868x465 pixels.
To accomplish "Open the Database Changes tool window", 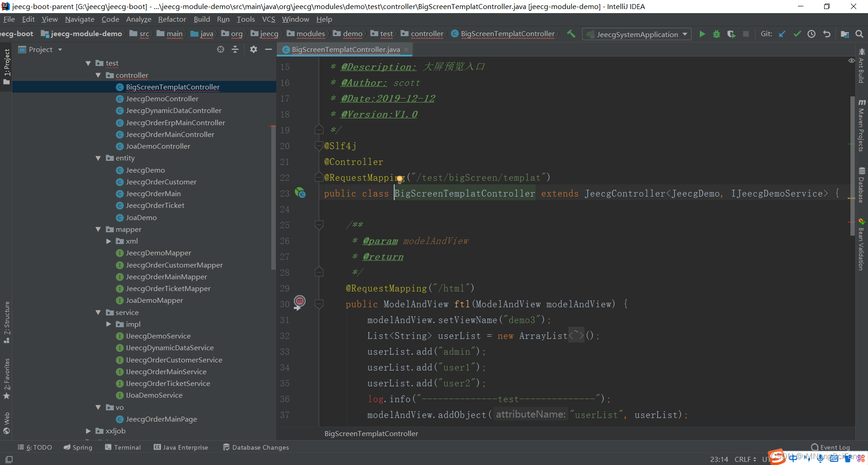I will (x=256, y=447).
